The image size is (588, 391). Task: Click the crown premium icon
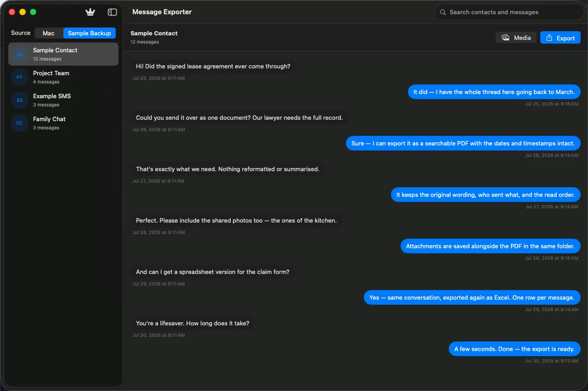[90, 12]
